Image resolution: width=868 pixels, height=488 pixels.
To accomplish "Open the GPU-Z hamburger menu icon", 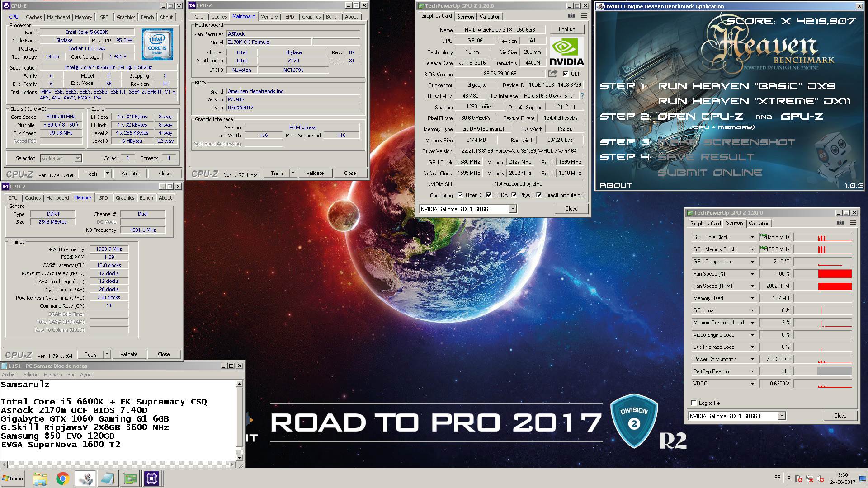I will pyautogui.click(x=584, y=16).
